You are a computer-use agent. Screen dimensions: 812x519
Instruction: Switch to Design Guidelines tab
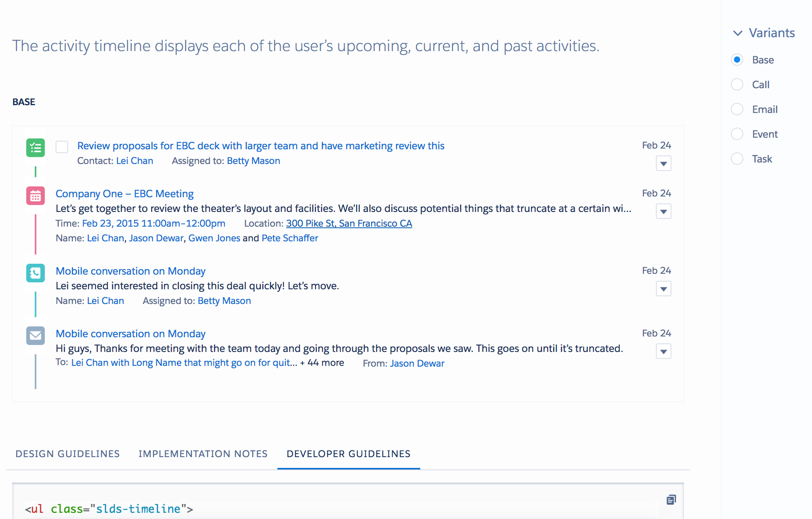[x=67, y=454]
